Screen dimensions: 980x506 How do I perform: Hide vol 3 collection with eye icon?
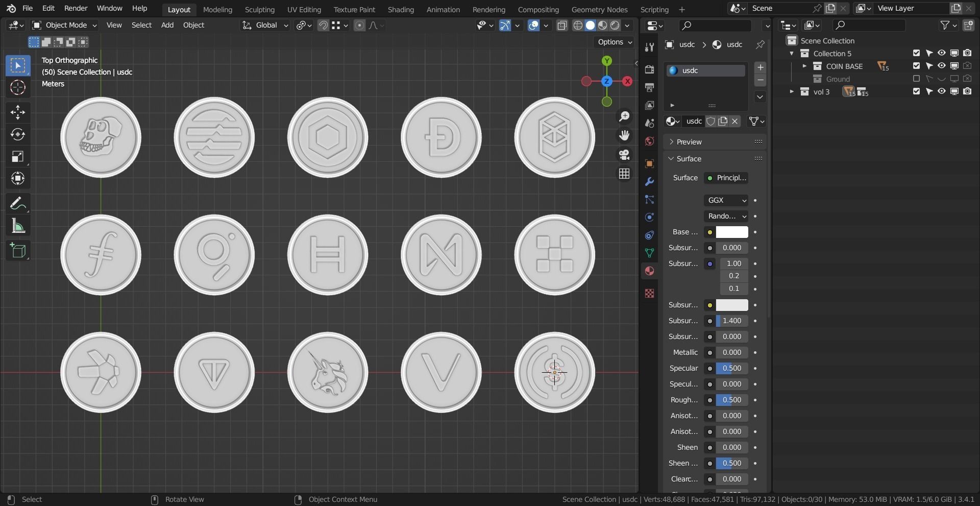point(942,91)
